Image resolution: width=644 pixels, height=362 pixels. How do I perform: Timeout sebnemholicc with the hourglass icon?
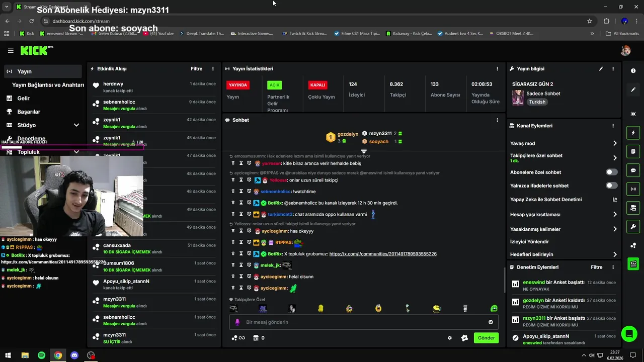coord(241,192)
